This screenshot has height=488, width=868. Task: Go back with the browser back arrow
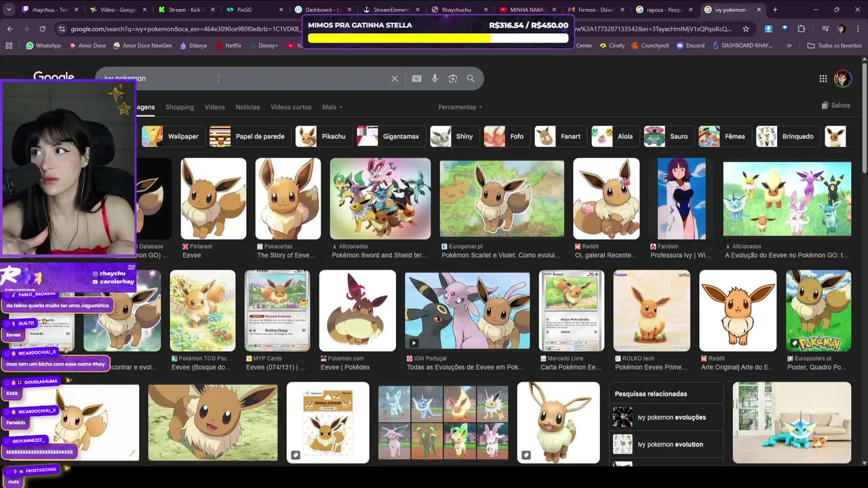click(x=9, y=29)
